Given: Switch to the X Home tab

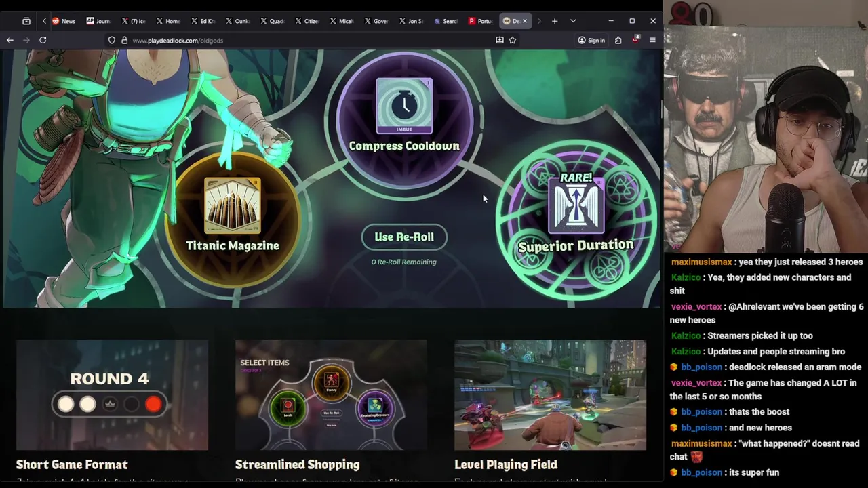Looking at the screenshot, I should tap(168, 21).
